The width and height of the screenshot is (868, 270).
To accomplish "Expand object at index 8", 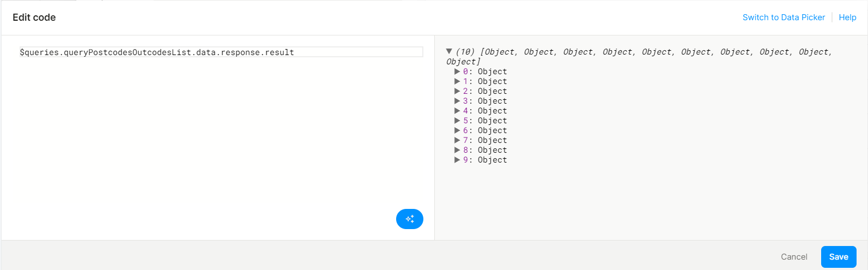I will point(457,150).
